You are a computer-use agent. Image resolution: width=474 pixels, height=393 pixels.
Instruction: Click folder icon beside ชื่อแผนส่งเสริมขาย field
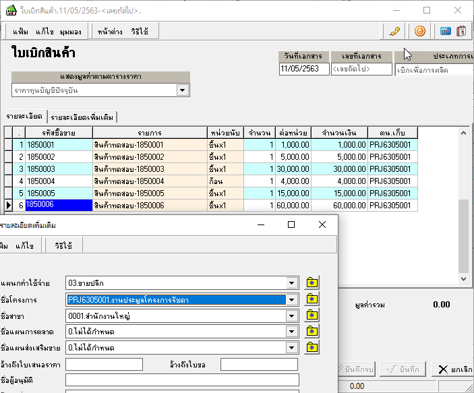coord(312,347)
